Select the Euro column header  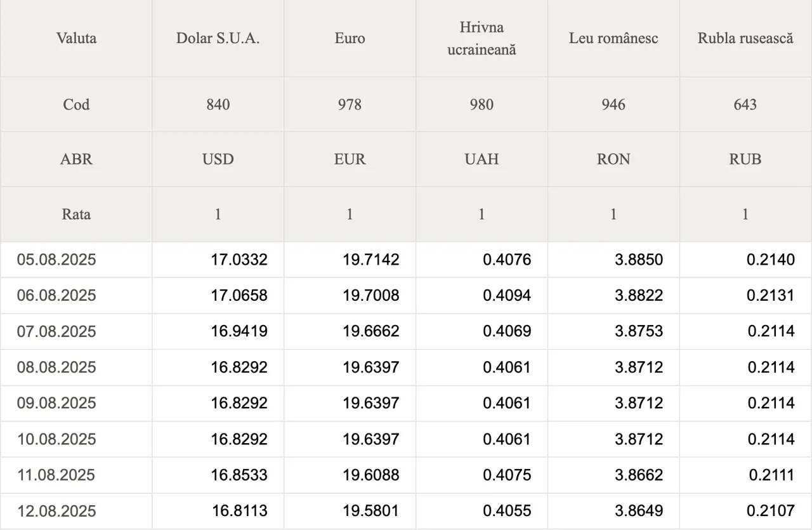pos(350,38)
